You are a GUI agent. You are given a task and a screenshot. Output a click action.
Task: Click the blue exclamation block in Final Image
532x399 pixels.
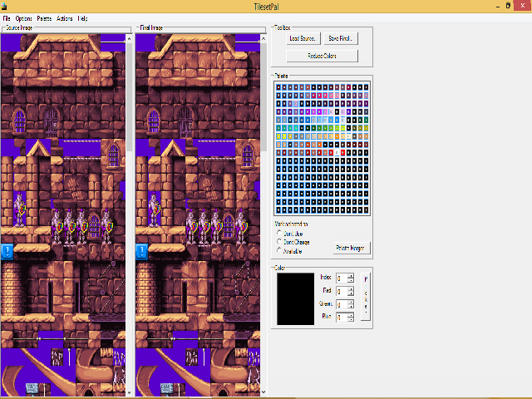click(x=141, y=252)
